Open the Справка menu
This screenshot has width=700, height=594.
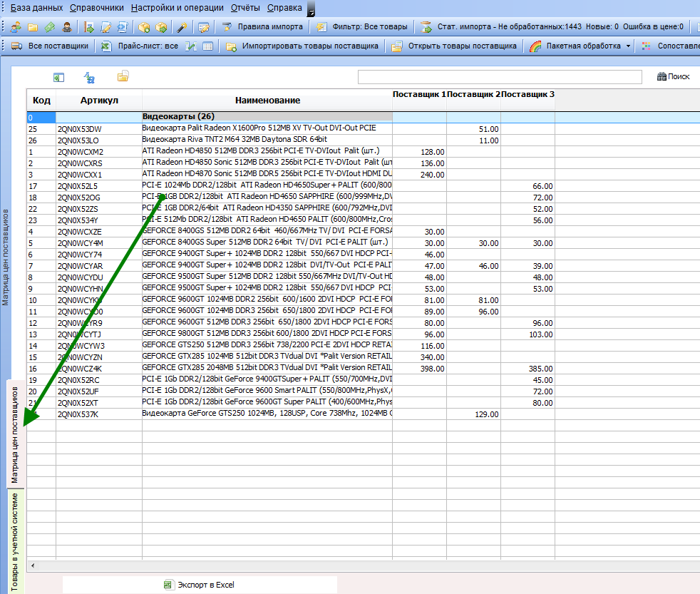point(284,8)
